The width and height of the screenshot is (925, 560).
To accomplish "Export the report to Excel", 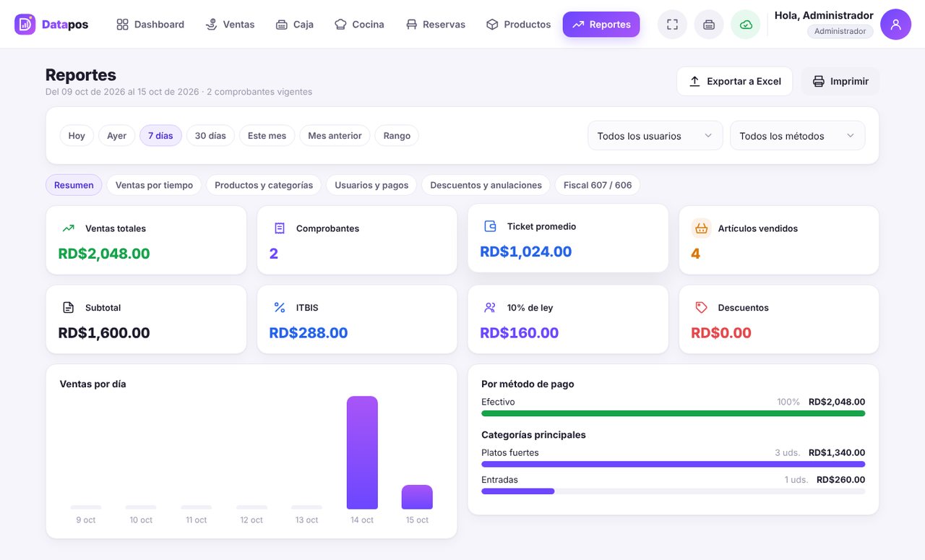I will point(735,82).
